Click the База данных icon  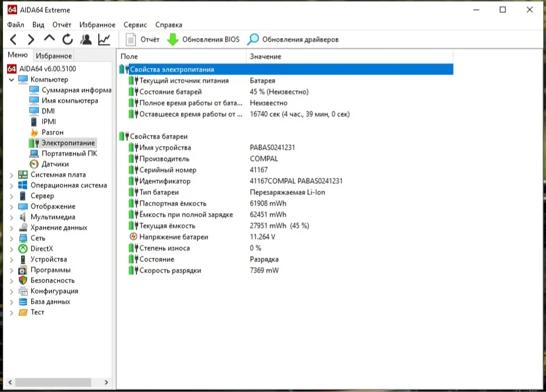pos(23,301)
